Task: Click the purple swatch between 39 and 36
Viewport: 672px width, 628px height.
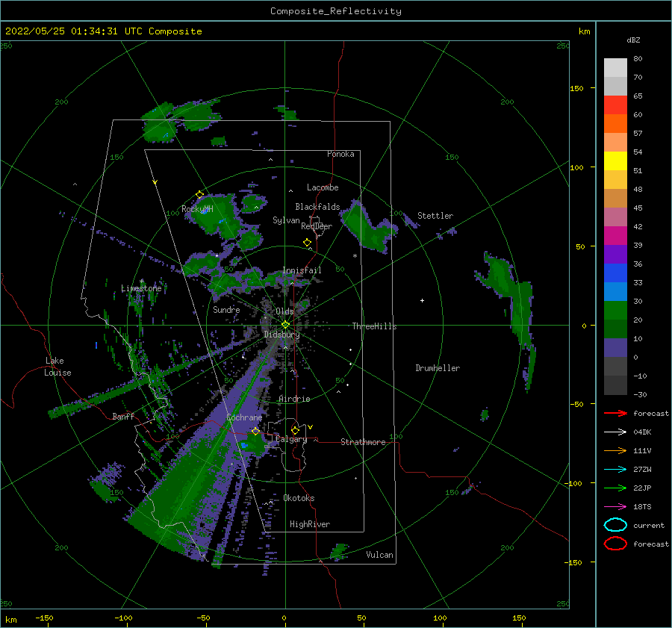Action: pyautogui.click(x=615, y=255)
